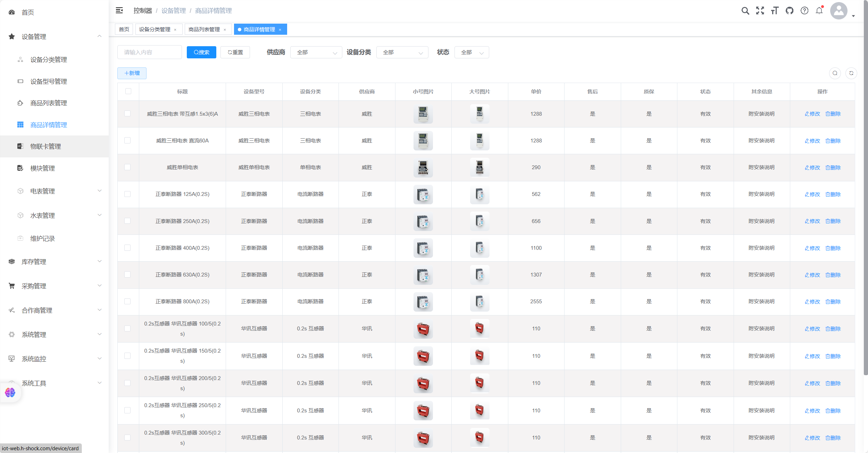Enter fullscreen using the expand icon
The image size is (868, 453).
(x=760, y=11)
